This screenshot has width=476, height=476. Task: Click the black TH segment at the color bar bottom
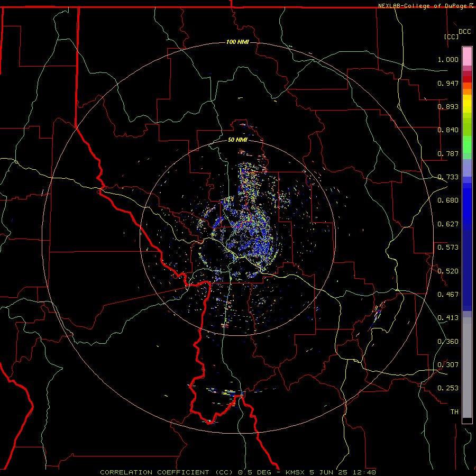[x=467, y=420]
